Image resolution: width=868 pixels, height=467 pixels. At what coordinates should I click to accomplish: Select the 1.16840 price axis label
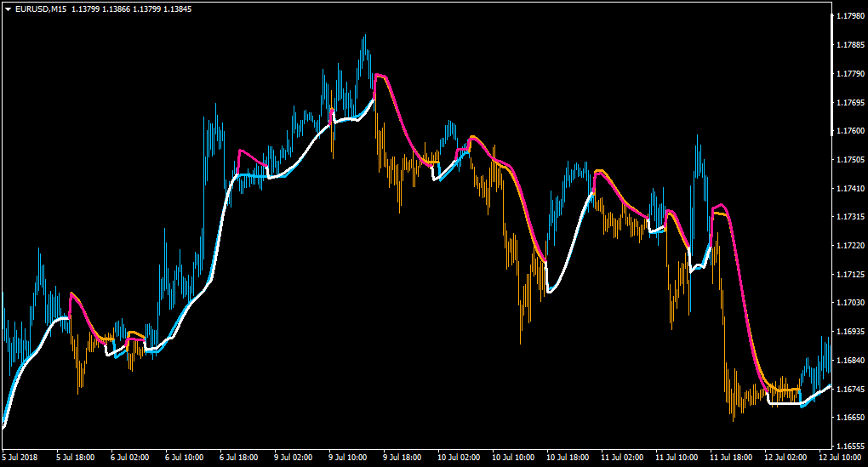[851, 360]
